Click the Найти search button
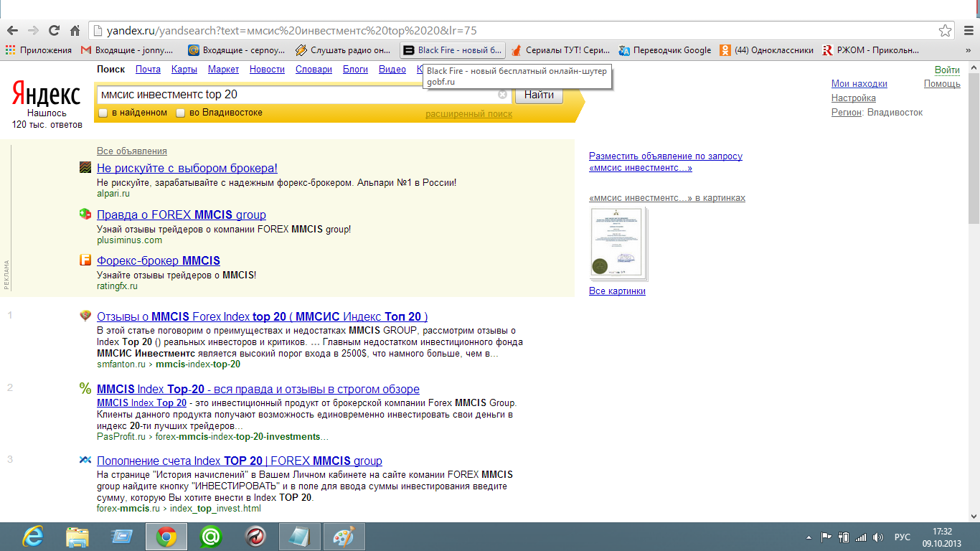This screenshot has width=980, height=551. pos(539,95)
